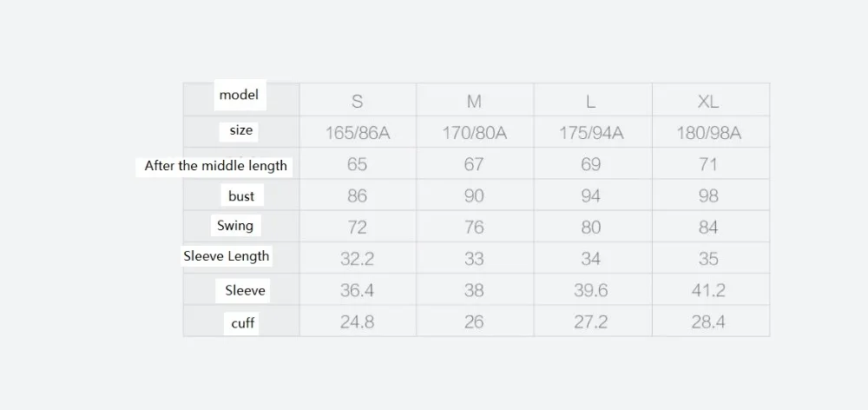Select the XL size column header

(x=708, y=102)
